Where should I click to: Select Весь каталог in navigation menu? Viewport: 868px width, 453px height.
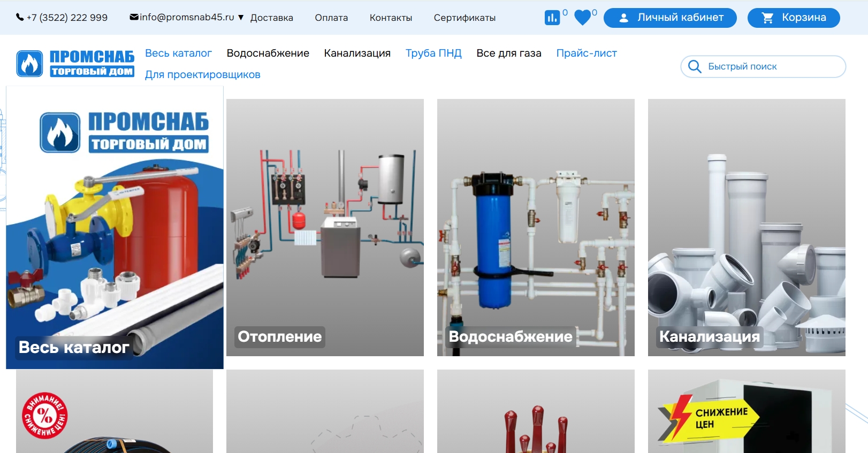point(178,53)
